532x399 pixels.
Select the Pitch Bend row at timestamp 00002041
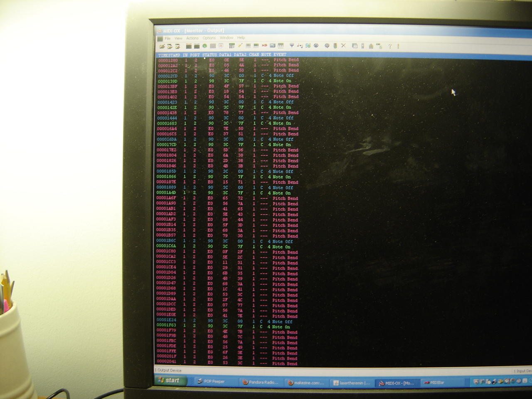(227, 363)
